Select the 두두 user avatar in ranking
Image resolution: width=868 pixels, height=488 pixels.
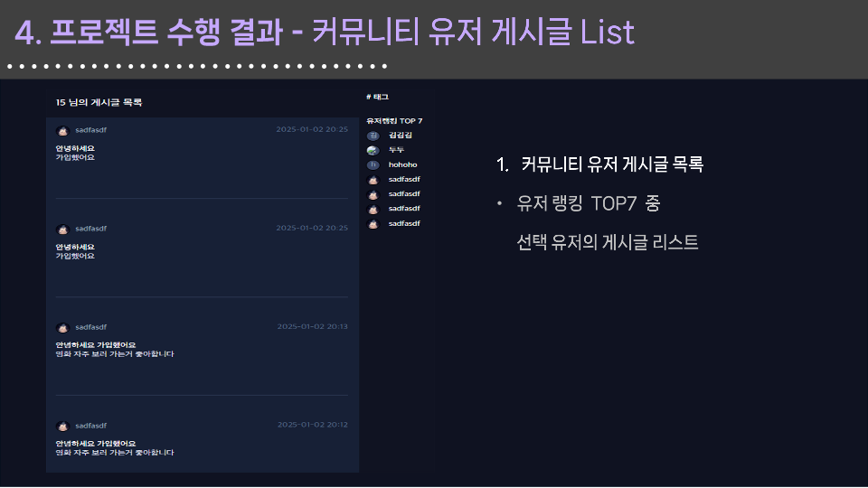[373, 150]
